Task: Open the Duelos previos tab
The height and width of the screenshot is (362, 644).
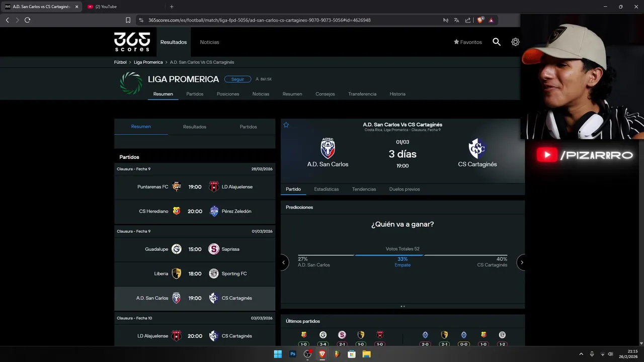Action: [x=405, y=189]
